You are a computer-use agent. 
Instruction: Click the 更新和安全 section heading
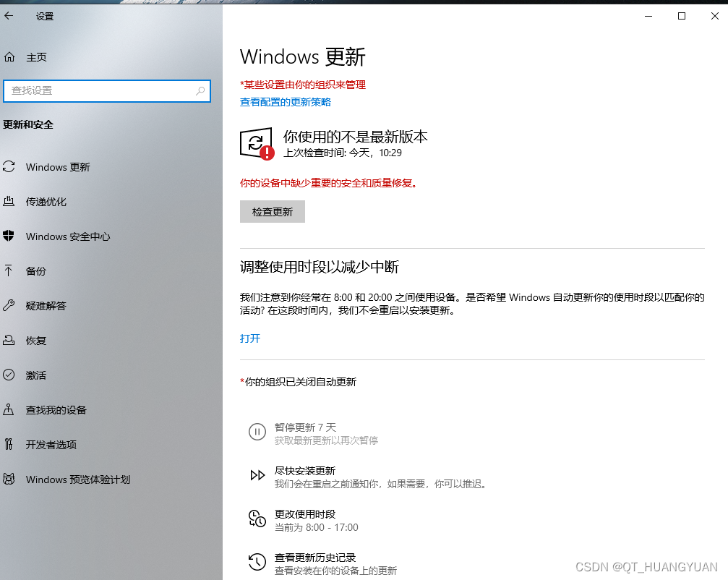pyautogui.click(x=28, y=124)
